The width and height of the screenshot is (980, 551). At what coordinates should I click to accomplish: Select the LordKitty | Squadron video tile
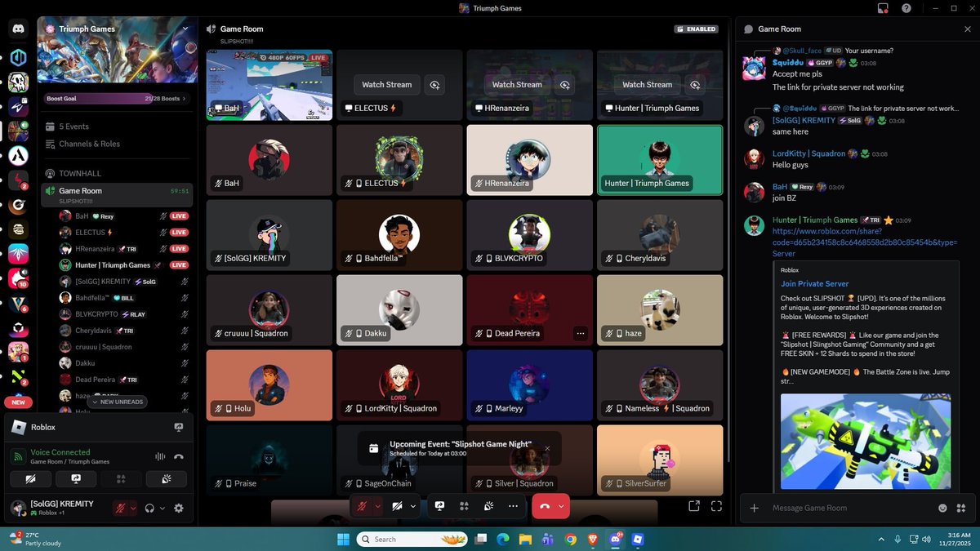coord(399,384)
